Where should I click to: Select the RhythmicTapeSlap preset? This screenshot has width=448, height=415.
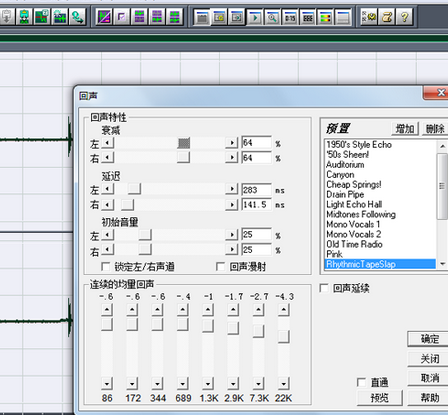point(380,264)
